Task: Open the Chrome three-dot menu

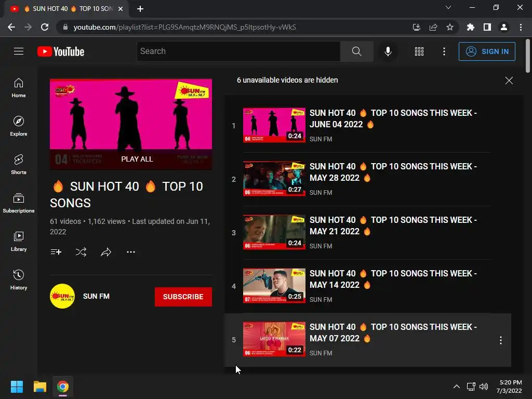Action: (521, 27)
